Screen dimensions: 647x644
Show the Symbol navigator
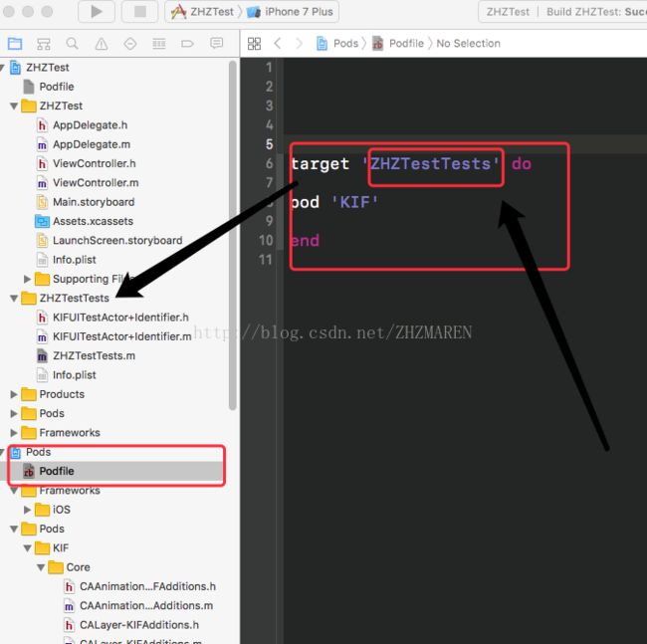click(44, 44)
